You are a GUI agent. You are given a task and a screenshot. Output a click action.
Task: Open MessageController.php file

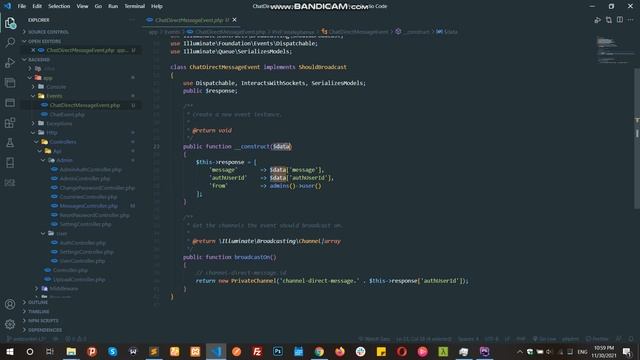coord(89,206)
